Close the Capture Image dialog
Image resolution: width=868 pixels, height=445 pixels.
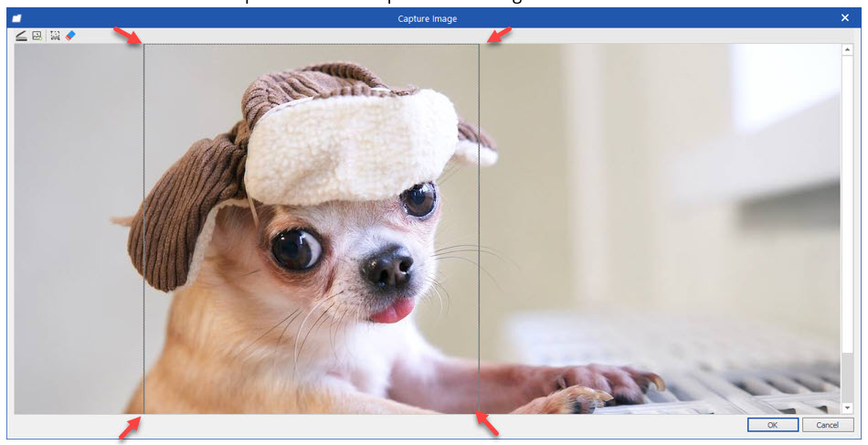(845, 17)
